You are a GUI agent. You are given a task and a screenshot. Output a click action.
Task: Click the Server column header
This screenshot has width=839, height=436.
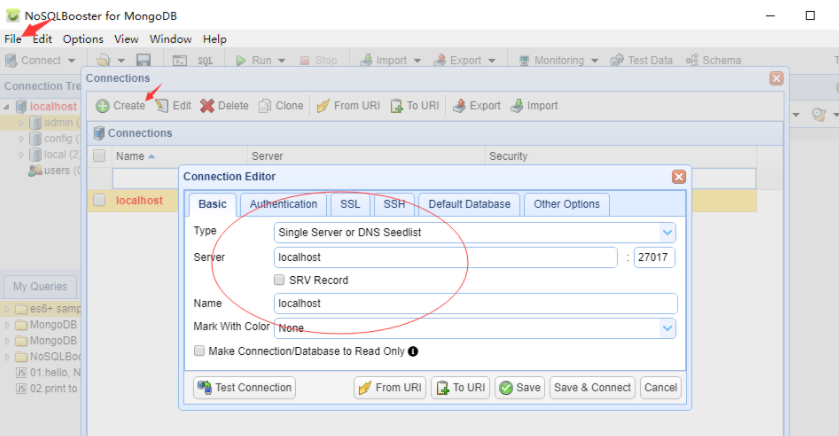click(x=367, y=156)
